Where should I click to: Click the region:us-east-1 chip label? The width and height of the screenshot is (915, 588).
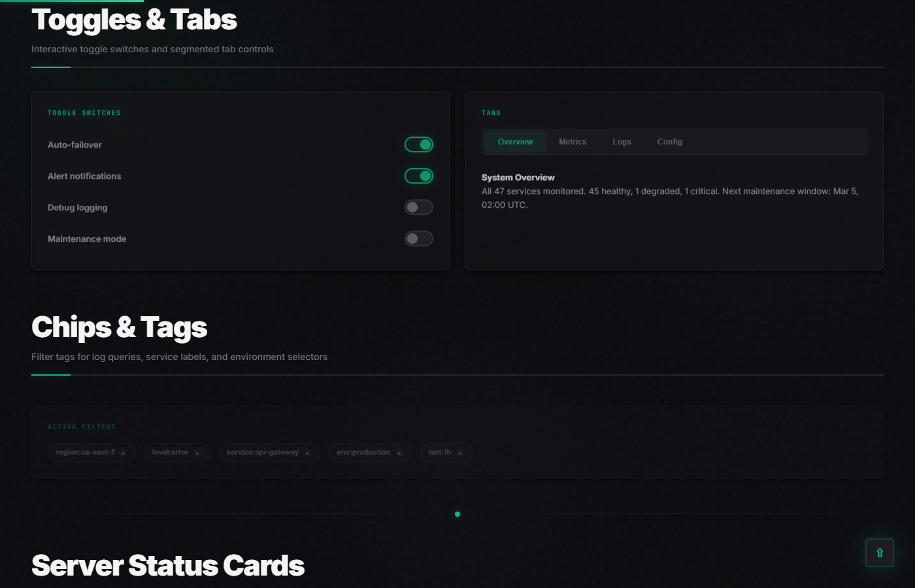86,452
